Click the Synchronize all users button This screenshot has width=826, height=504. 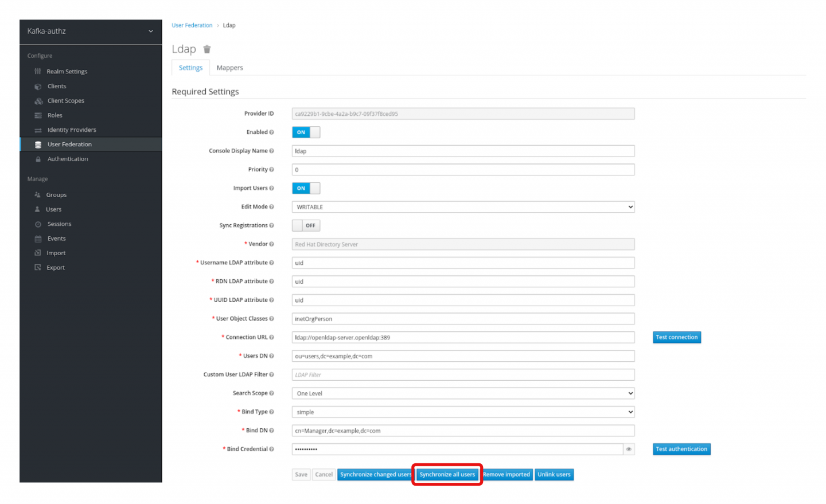click(447, 475)
